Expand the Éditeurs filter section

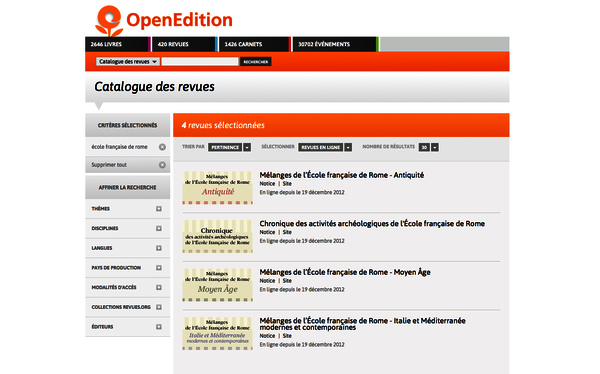159,327
